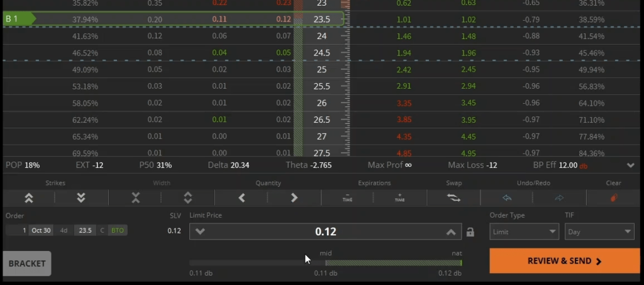Raise limit price with up chevron
The image size is (644, 285).
[450, 232]
